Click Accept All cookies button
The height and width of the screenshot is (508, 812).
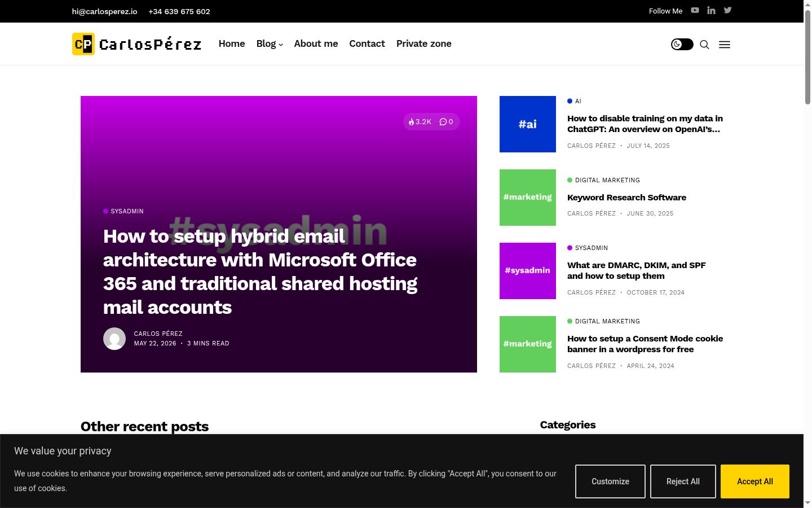point(755,481)
